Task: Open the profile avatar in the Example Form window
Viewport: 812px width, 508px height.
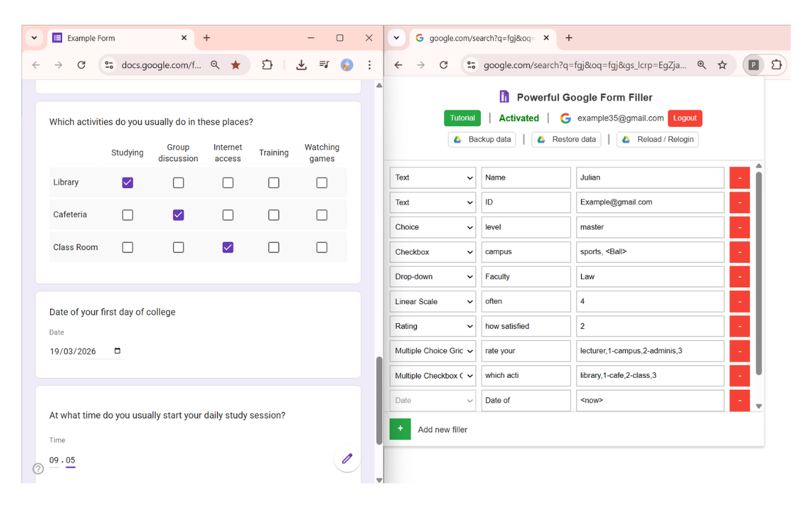Action: click(347, 65)
